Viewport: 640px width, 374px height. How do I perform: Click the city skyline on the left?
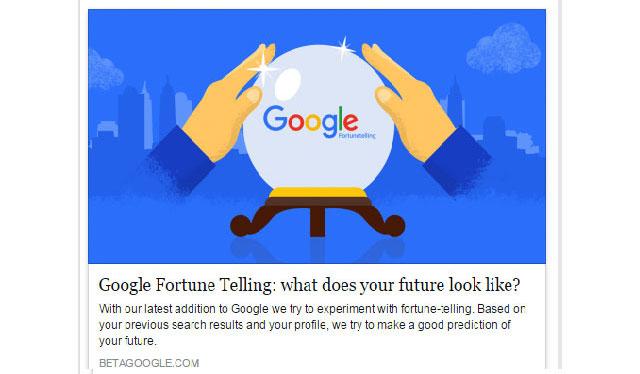141,114
